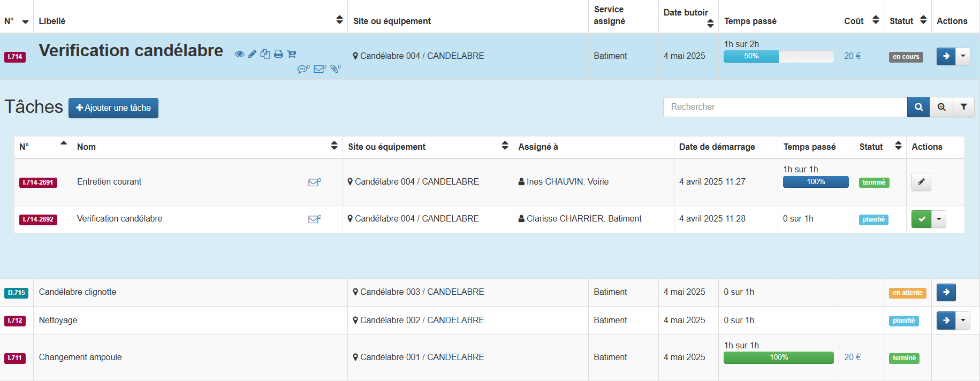Open the task filter funnel icon

[x=963, y=107]
